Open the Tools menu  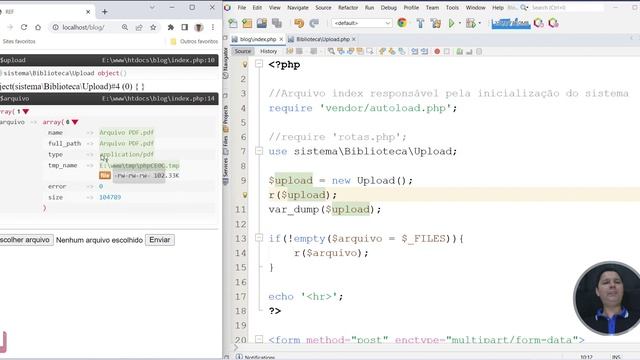tap(452, 8)
